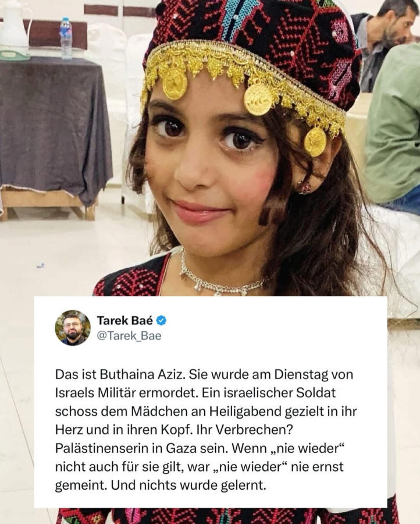Click the center gold coin on the headband

pos(258,99)
